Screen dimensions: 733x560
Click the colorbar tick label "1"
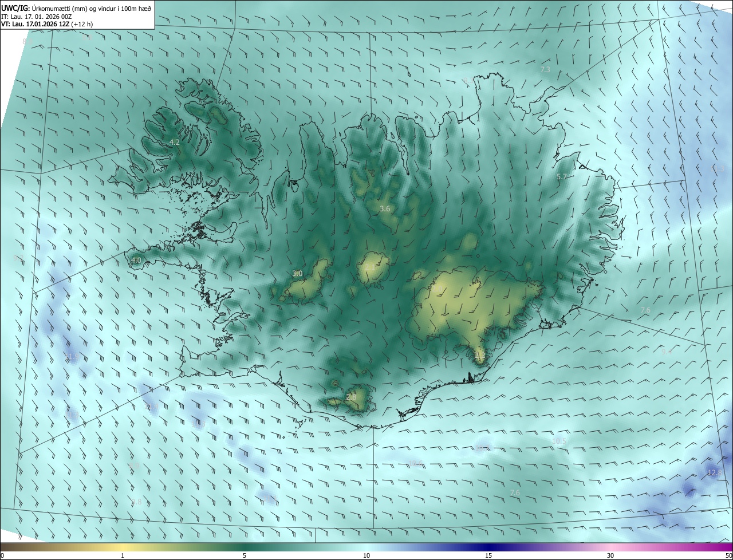click(123, 556)
